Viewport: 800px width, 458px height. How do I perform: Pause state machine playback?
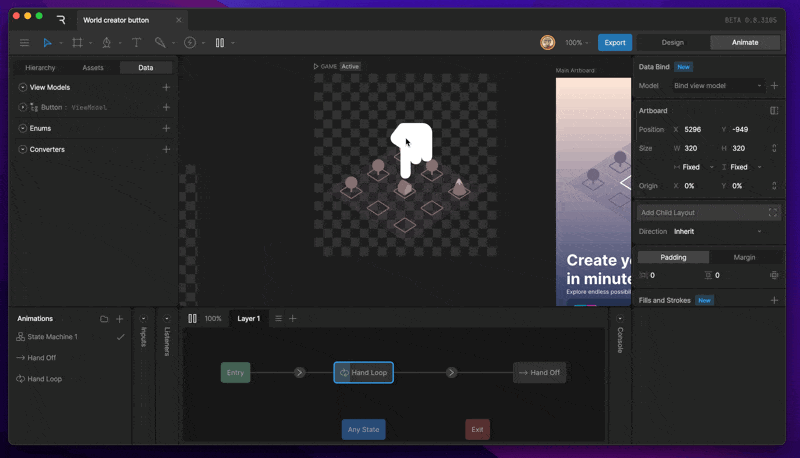[x=192, y=318]
